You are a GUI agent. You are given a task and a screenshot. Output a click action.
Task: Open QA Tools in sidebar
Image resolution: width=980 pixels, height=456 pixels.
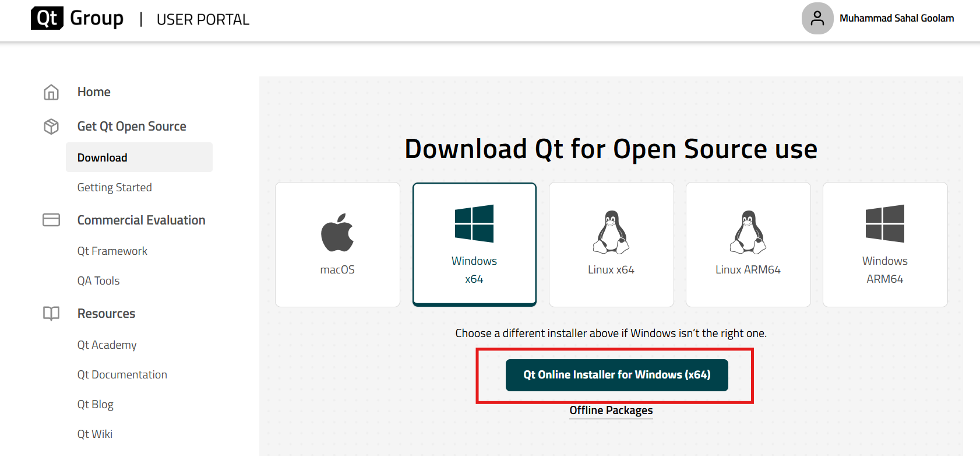(98, 280)
